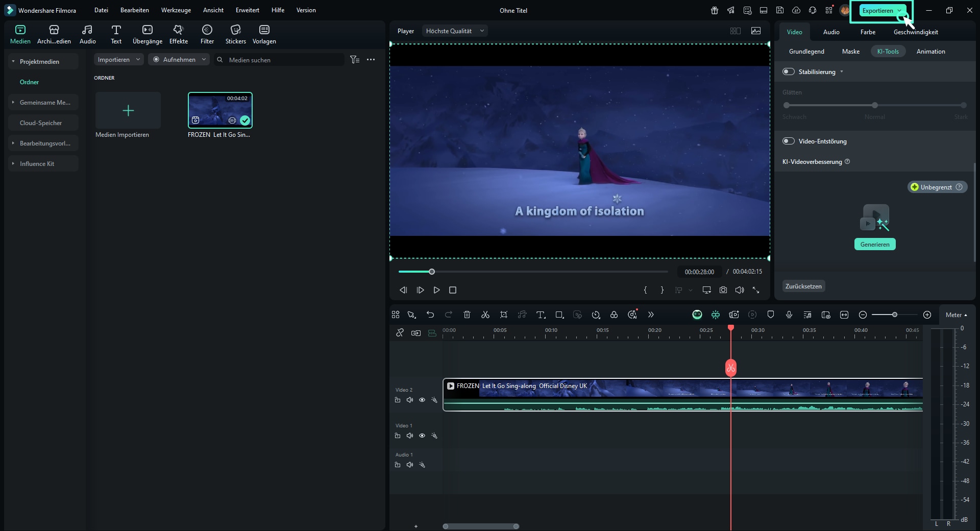This screenshot has width=980, height=531.
Task: Click the microphone voiceover icon
Action: [789, 315]
